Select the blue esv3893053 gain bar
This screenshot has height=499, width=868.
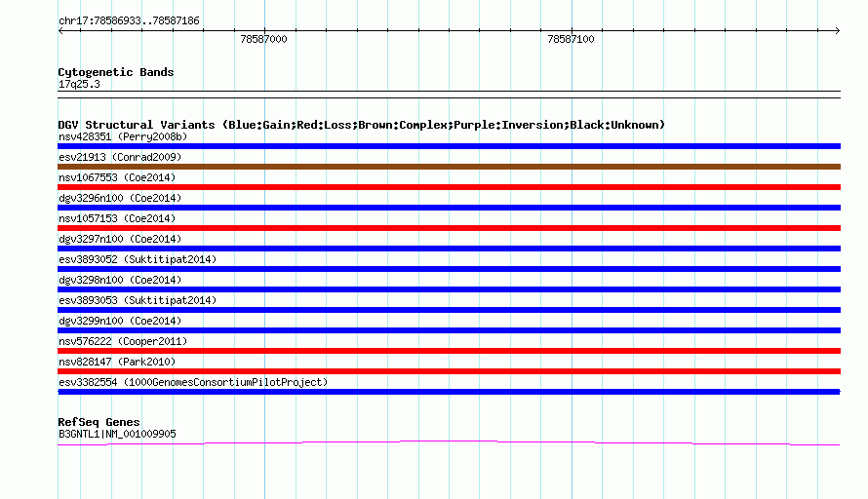pyautogui.click(x=449, y=310)
